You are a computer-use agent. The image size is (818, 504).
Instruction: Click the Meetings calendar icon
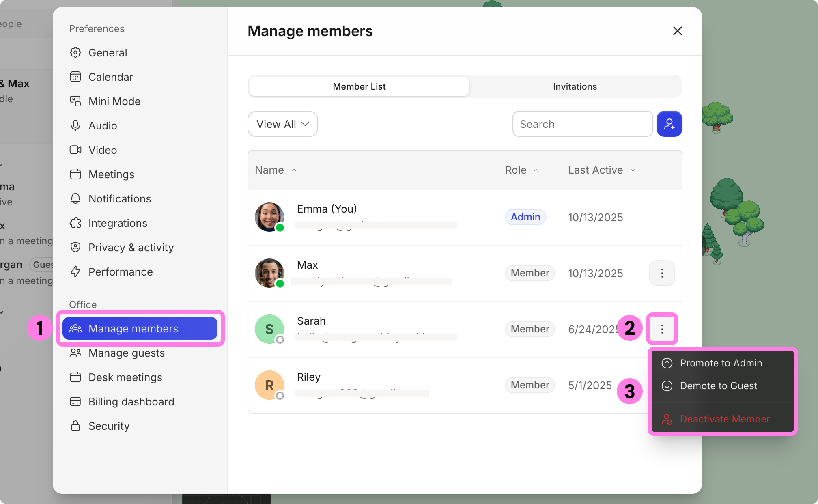[75, 174]
